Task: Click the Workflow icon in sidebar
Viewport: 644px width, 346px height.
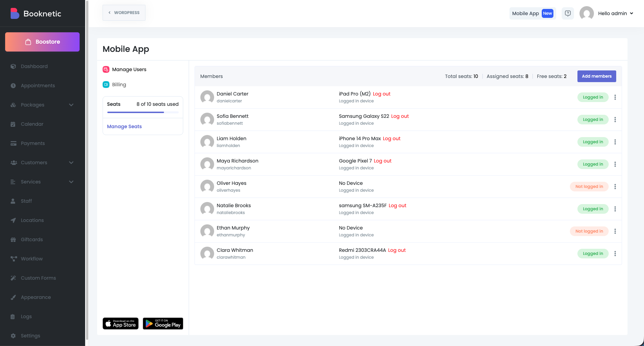Action: (13, 259)
